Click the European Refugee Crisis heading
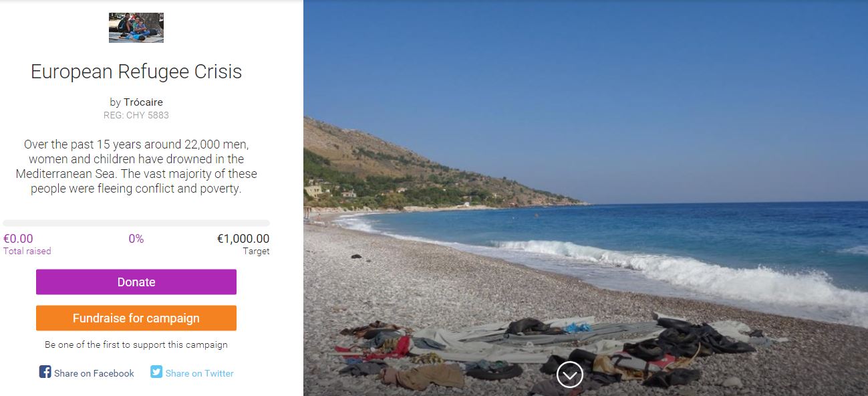 pos(136,72)
